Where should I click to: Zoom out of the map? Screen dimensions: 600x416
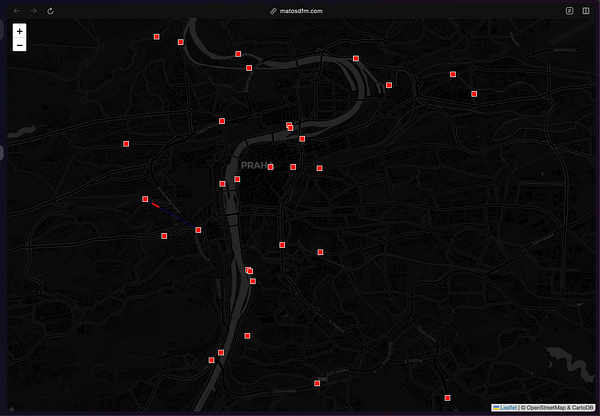click(20, 45)
